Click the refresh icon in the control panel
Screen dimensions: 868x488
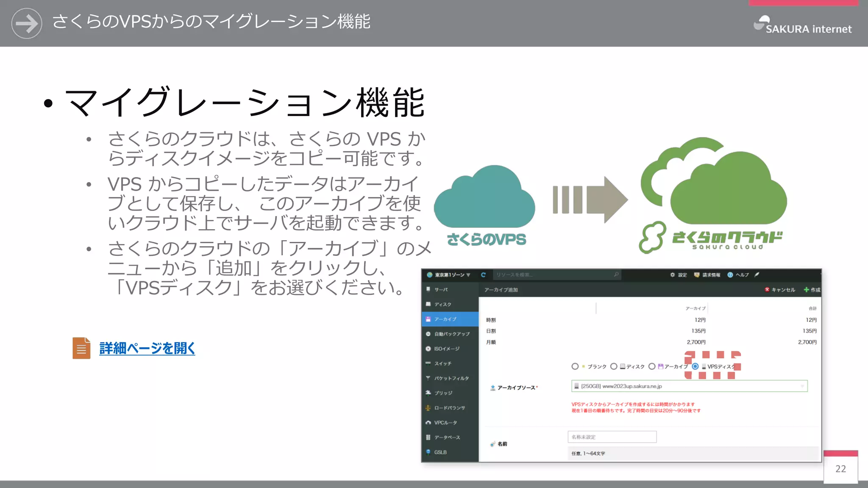pos(483,275)
